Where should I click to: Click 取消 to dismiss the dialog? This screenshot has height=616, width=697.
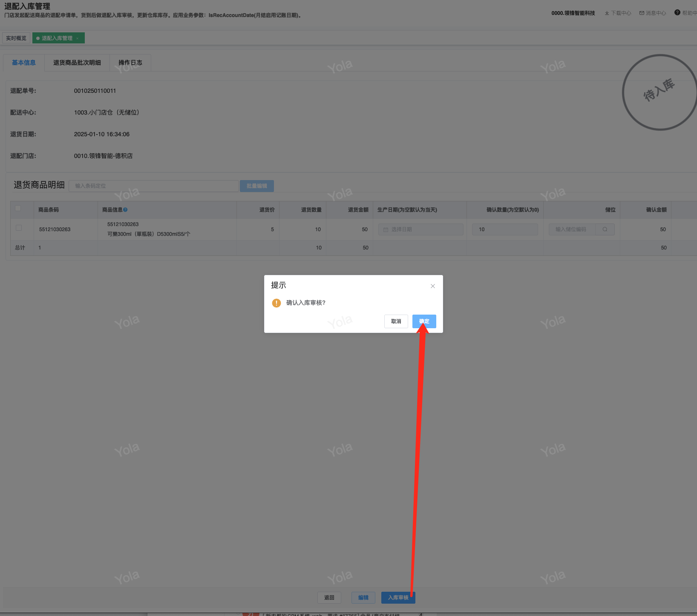[x=396, y=321]
